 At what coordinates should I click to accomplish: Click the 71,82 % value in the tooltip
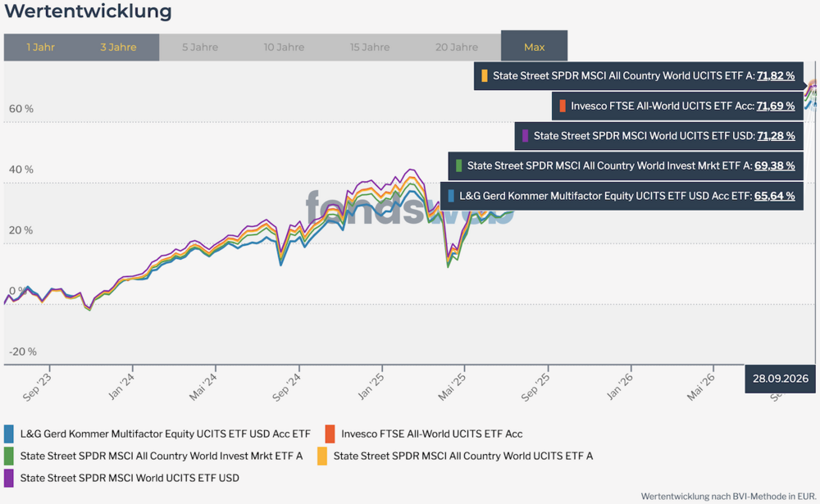point(776,76)
